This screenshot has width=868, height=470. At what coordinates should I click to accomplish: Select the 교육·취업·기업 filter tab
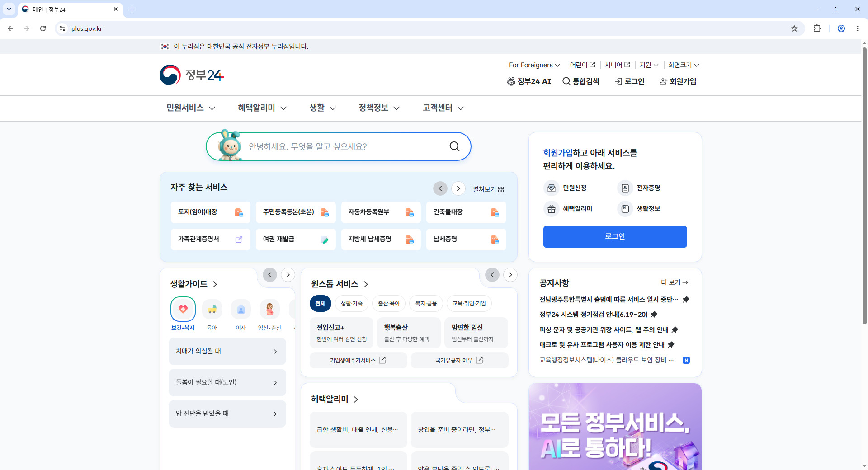469,304
